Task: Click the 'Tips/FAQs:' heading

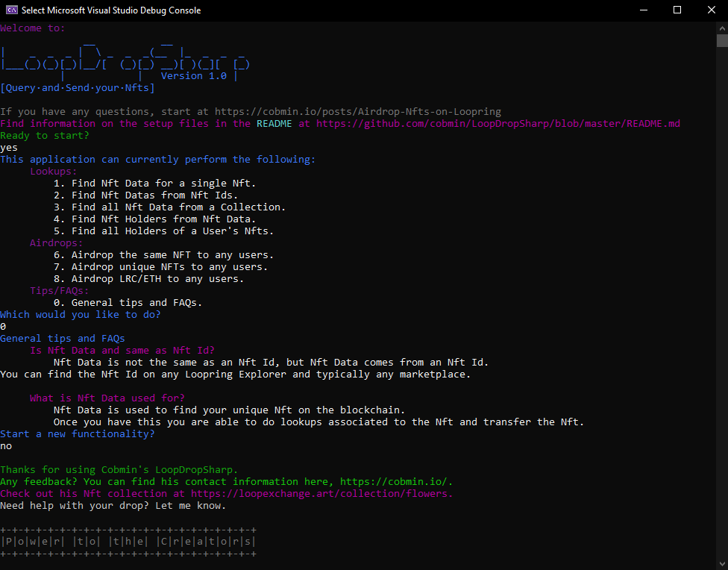Action: 60,291
